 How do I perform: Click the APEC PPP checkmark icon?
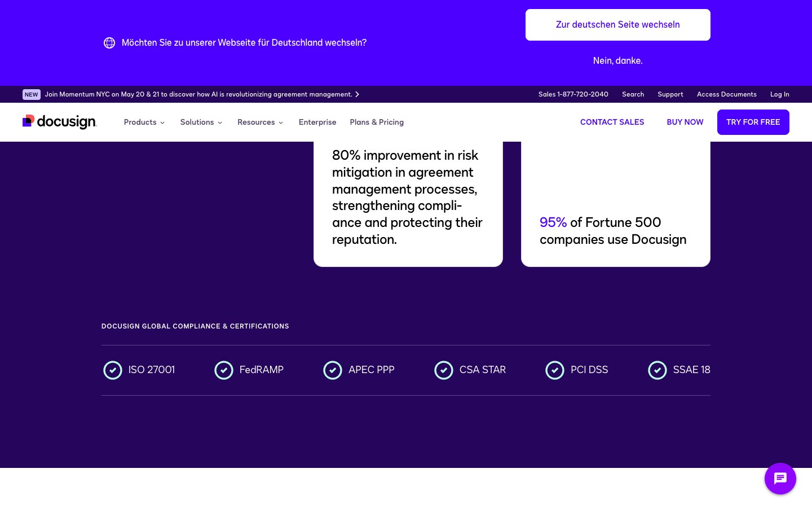pyautogui.click(x=333, y=370)
